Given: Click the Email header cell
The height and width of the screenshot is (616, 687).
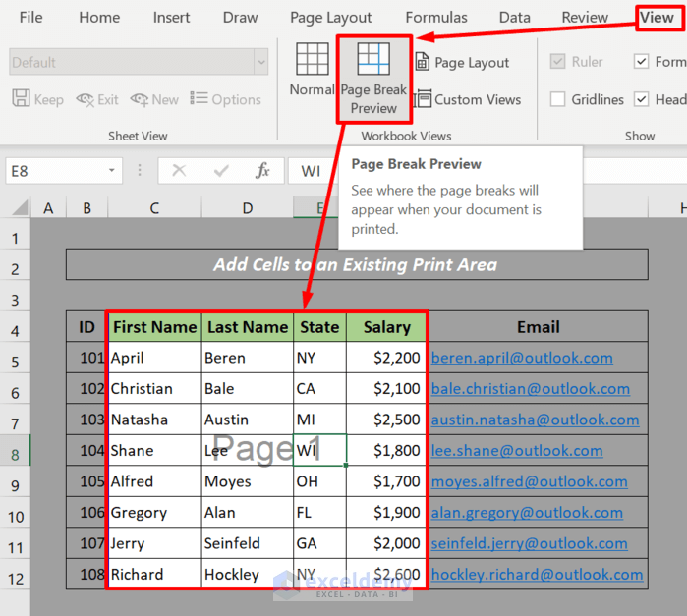Looking at the screenshot, I should point(538,327).
